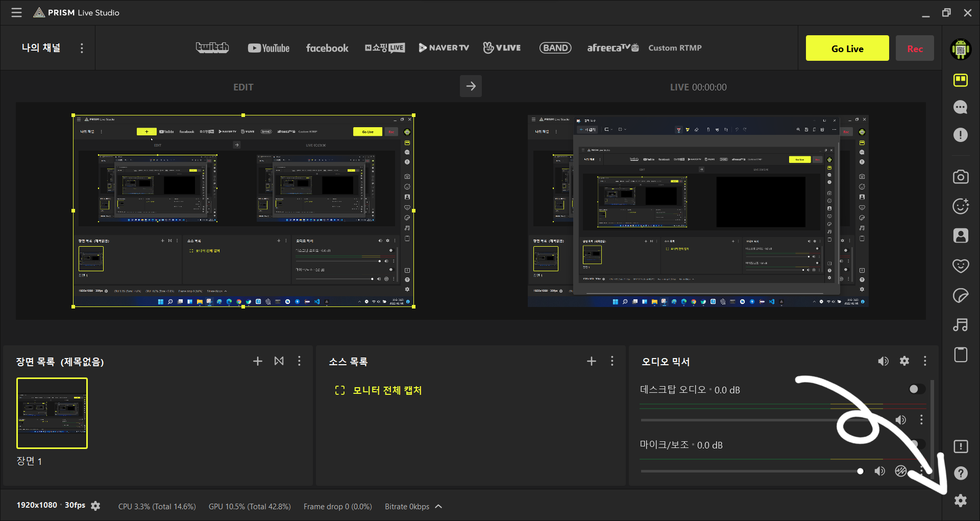The height and width of the screenshot is (521, 980).
Task: Select the V LIVE platform
Action: 502,48
